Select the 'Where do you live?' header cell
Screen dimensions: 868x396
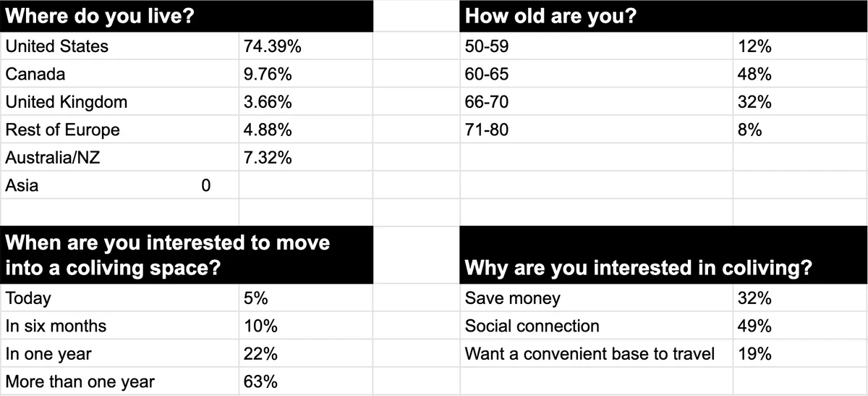tap(187, 16)
